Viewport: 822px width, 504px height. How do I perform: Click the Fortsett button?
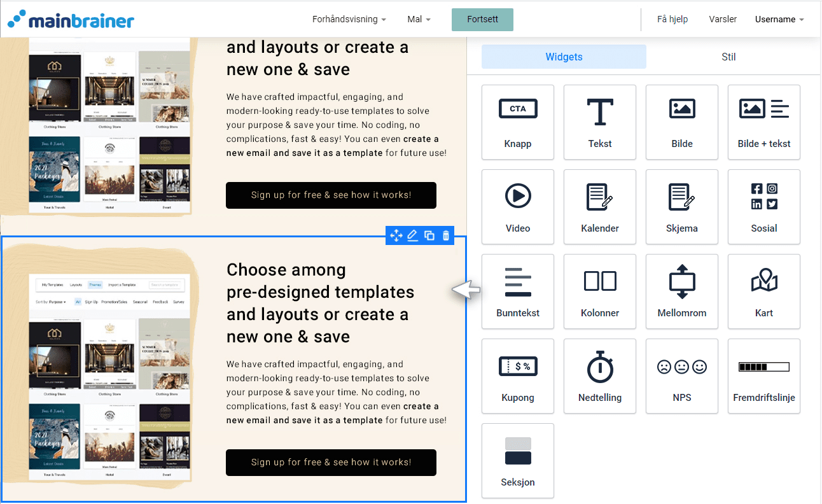(482, 19)
